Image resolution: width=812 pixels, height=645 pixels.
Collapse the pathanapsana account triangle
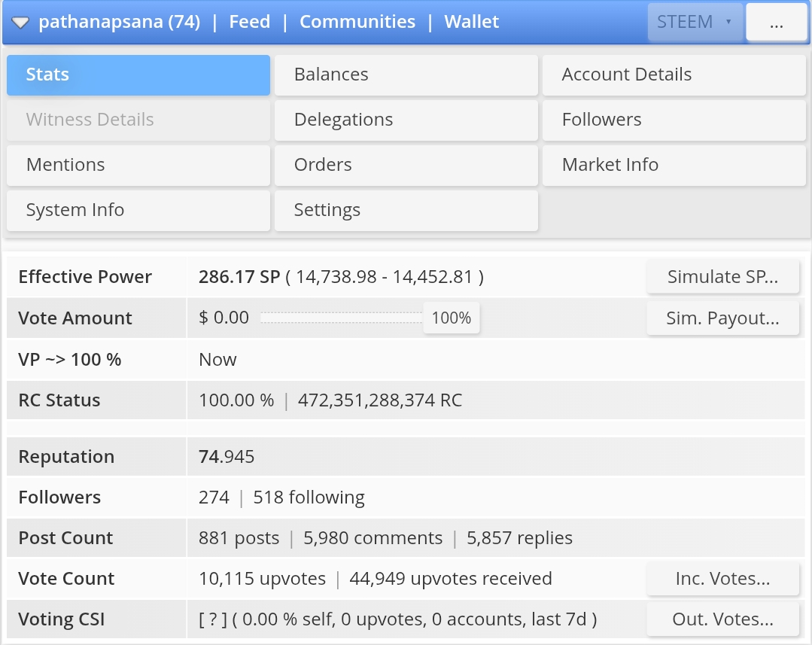20,23
